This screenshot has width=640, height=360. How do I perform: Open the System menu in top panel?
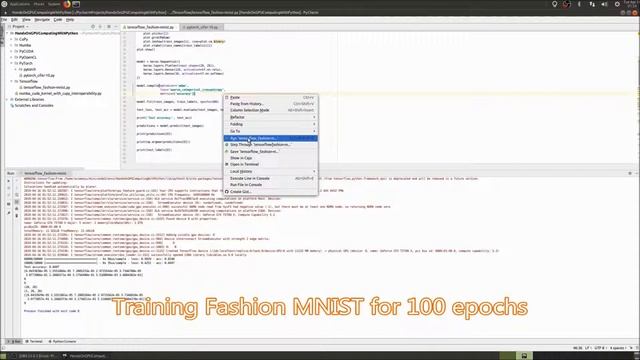(x=54, y=4)
